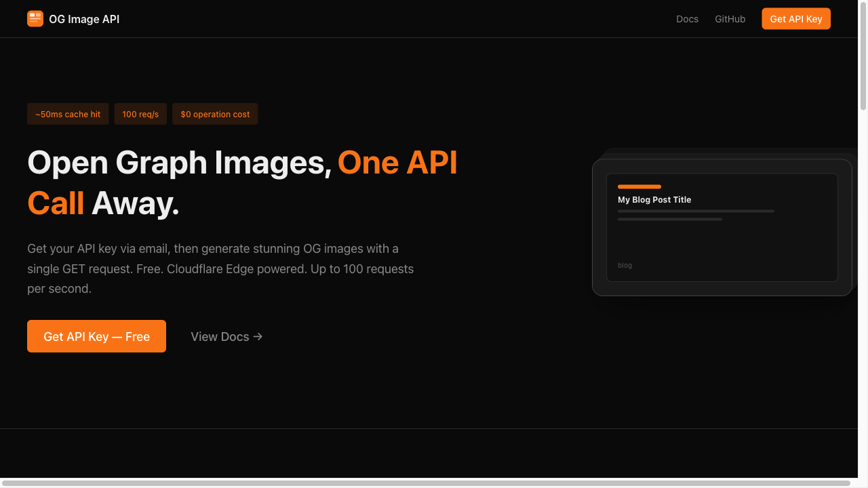Click the OG Image API site title text
The height and width of the screenshot is (488, 868).
coord(84,19)
